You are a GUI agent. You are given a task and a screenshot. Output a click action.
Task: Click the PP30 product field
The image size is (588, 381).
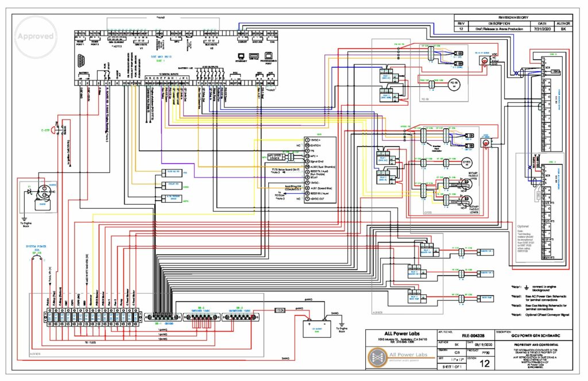click(x=485, y=353)
